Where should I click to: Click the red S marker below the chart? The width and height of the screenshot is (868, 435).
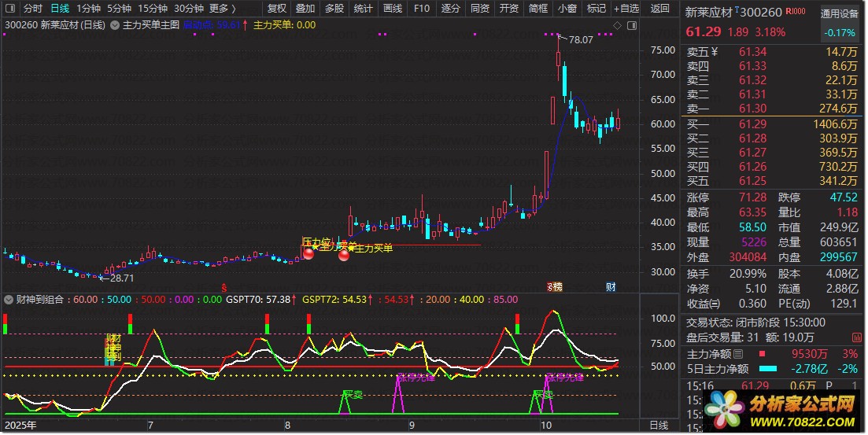[223, 286]
